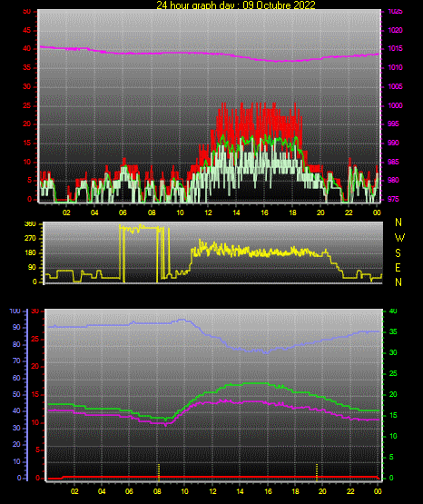Click the yellow sunset marker near 20
This screenshot has width=423, height=504.
point(317,472)
